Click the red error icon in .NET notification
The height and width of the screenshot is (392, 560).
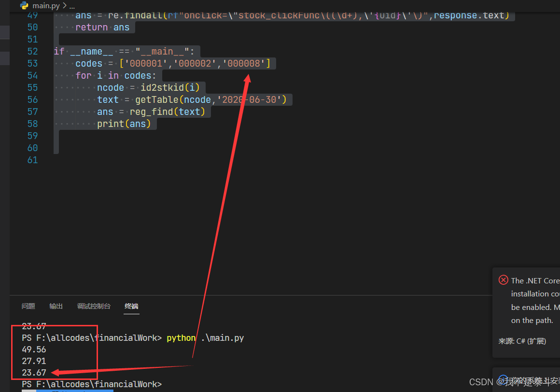[503, 280]
